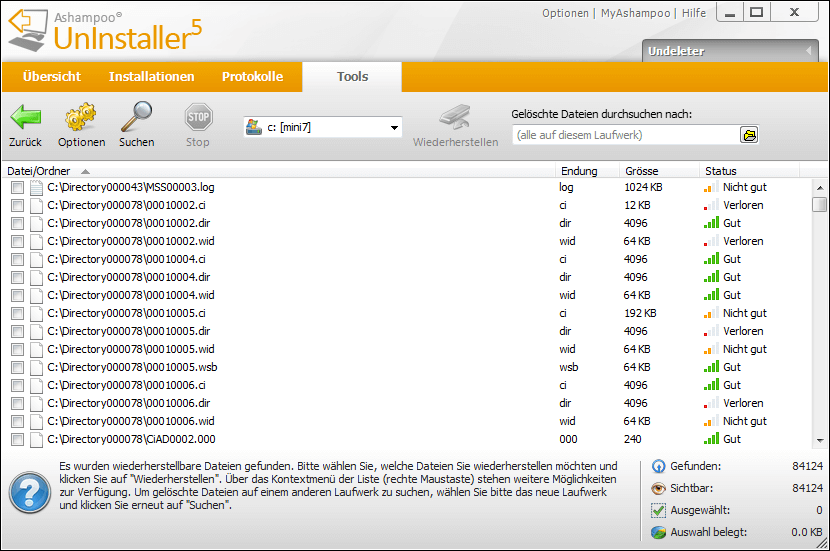Open the Hilfe link in header

694,13
